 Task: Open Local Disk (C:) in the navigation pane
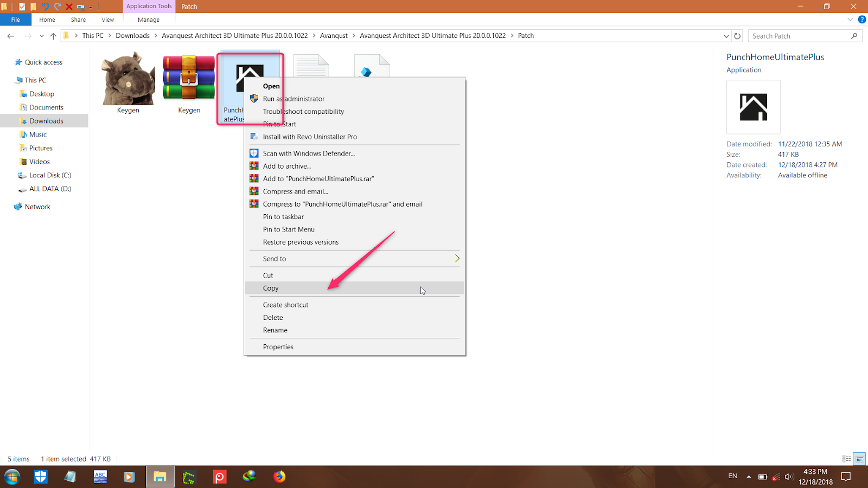tap(50, 175)
